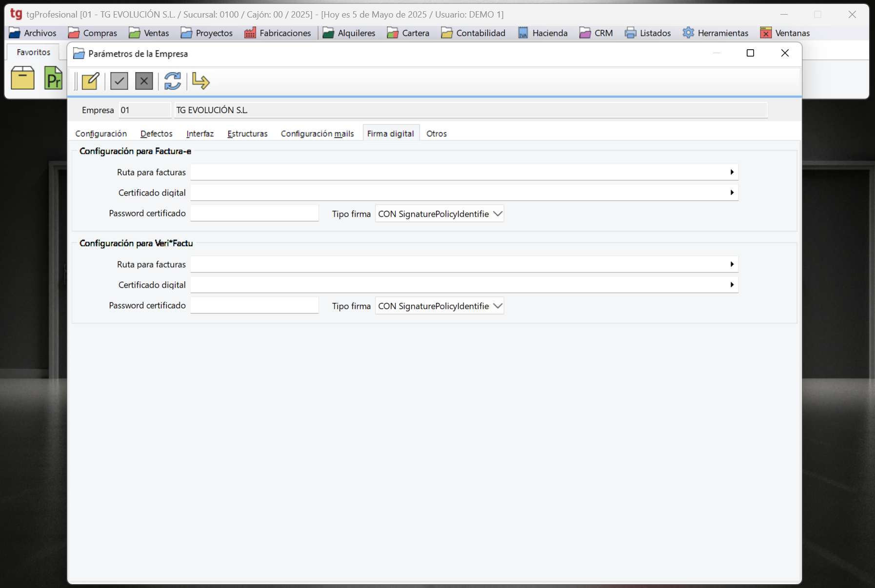
Task: Open the Ventas menu
Action: pos(149,33)
